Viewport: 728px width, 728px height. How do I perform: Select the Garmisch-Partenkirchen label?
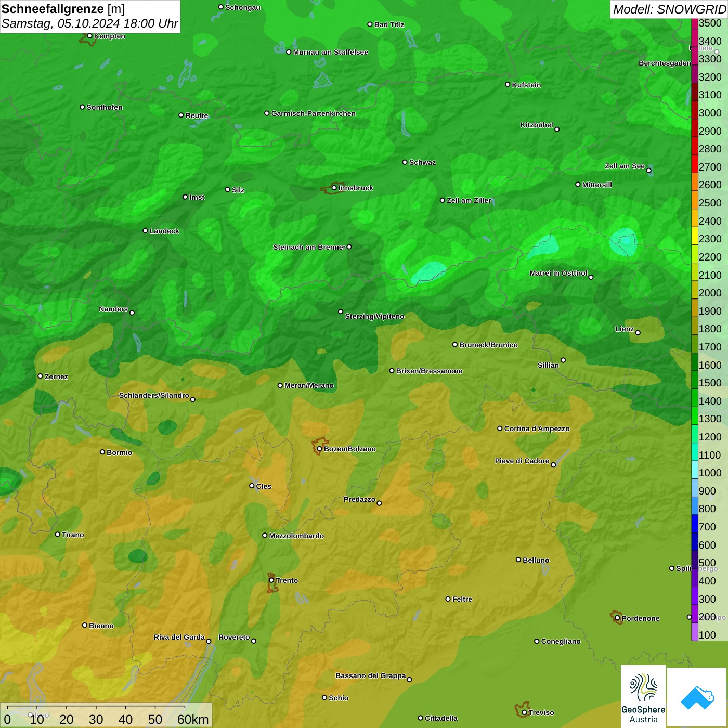tap(314, 113)
